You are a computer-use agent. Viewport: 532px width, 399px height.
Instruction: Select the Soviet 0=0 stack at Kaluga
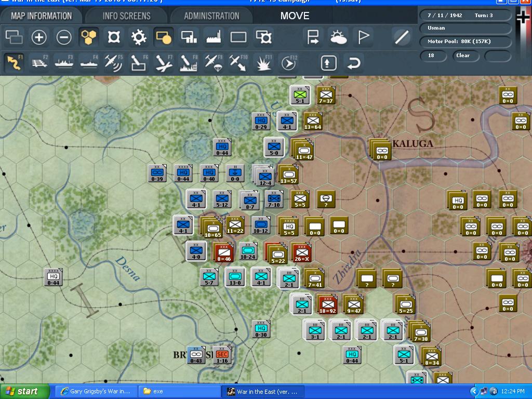coord(381,150)
